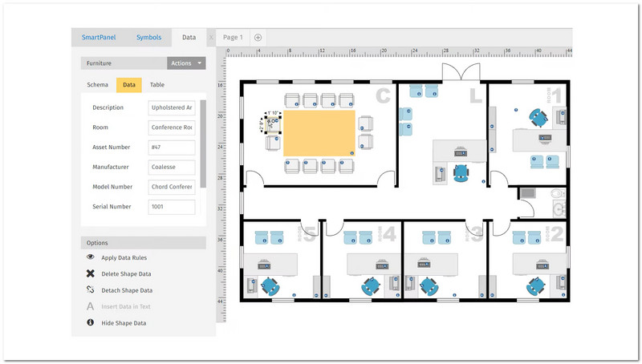The image size is (642, 364).
Task: Edit the Asset Number field
Action: (x=172, y=148)
